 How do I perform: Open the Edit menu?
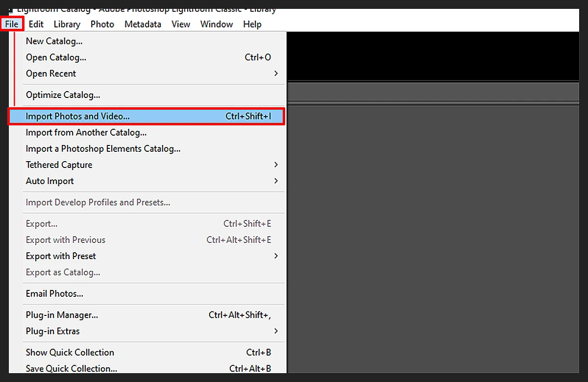36,24
